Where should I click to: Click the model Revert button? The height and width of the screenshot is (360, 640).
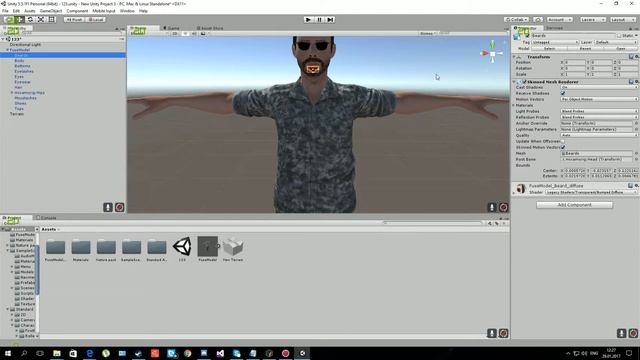[585, 48]
